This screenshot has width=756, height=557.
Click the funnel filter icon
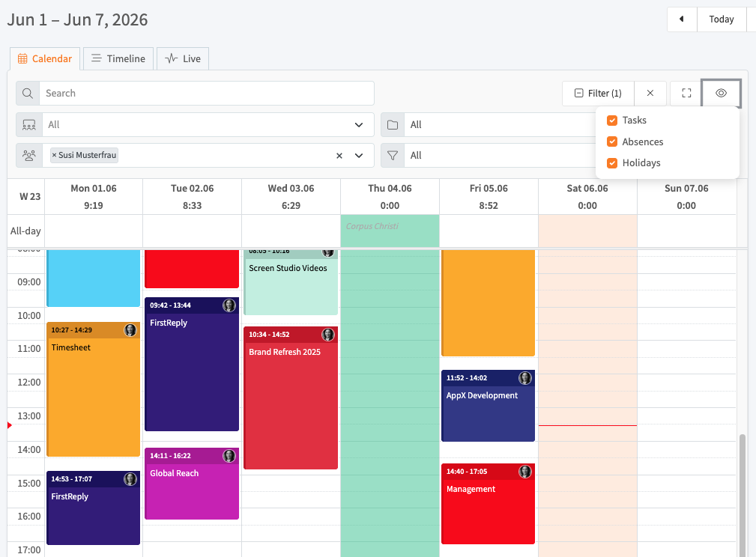[393, 156]
